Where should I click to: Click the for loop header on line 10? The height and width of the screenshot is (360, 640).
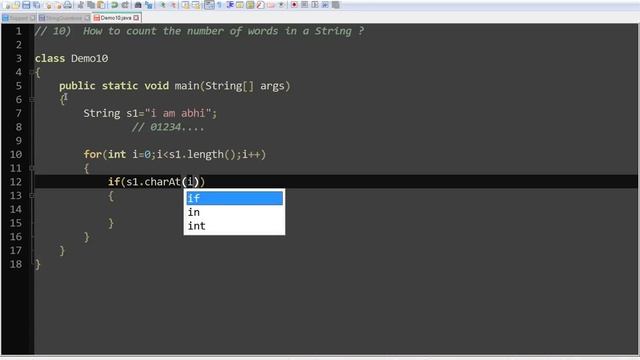click(x=175, y=154)
